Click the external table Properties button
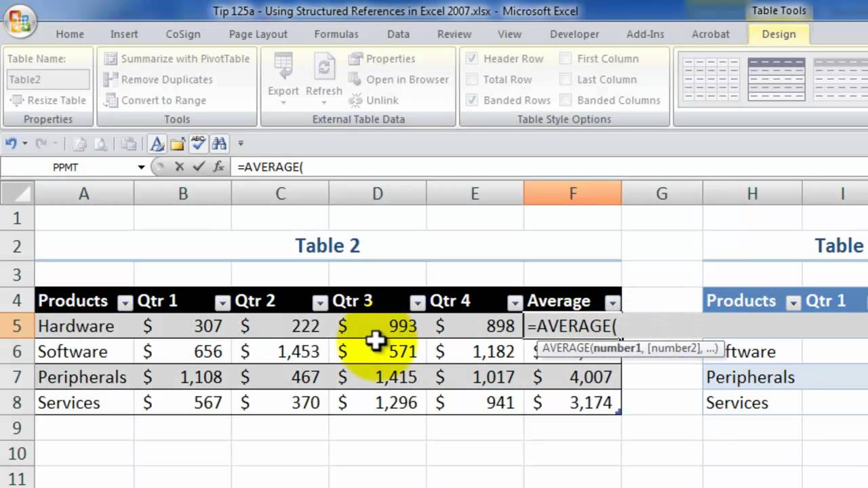 382,59
